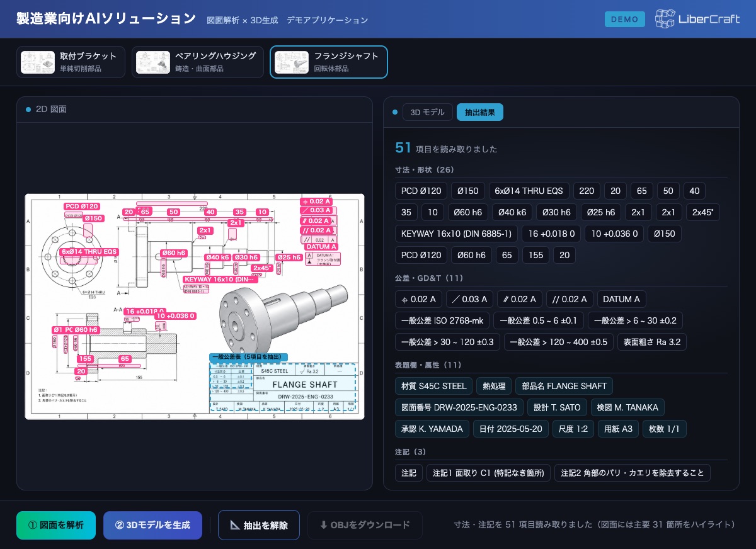Click the 一般公差 0.5 ~ 6 ±0.1 chip
This screenshot has height=549, width=756.
tap(539, 321)
